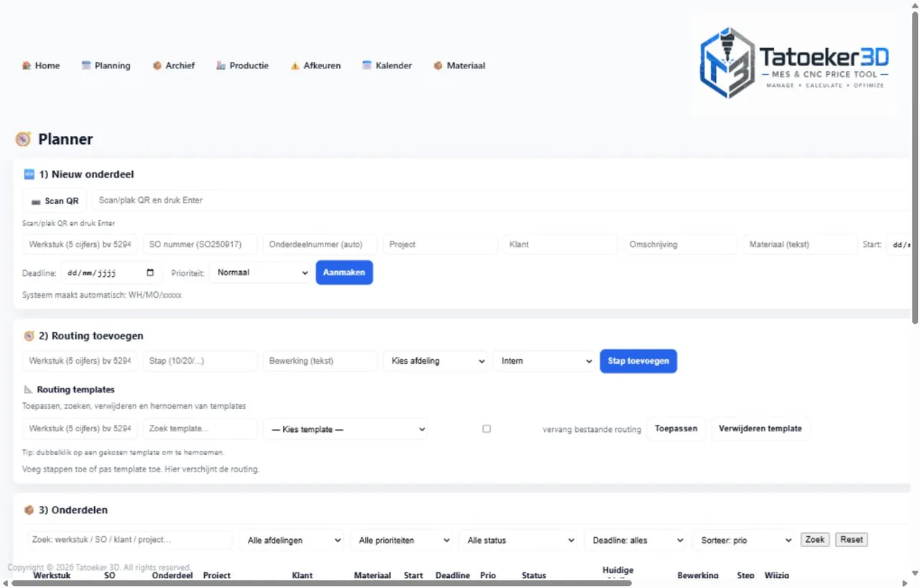Go to the Planning page
The height and width of the screenshot is (588, 920).
pos(106,65)
